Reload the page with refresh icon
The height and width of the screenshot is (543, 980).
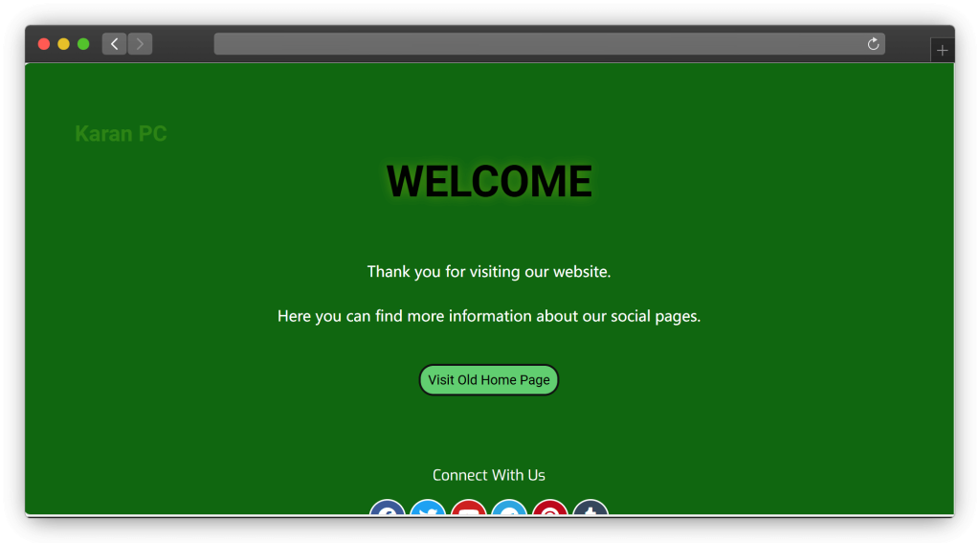[873, 44]
